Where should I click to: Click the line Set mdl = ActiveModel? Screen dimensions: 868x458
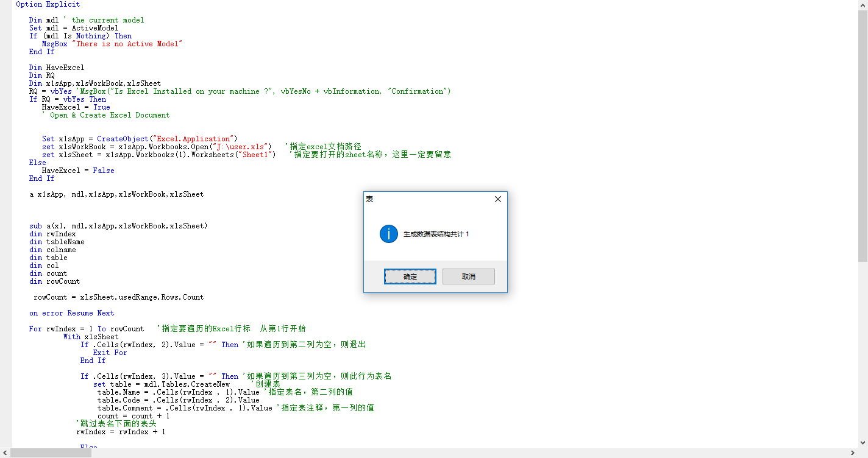pyautogui.click(x=74, y=28)
